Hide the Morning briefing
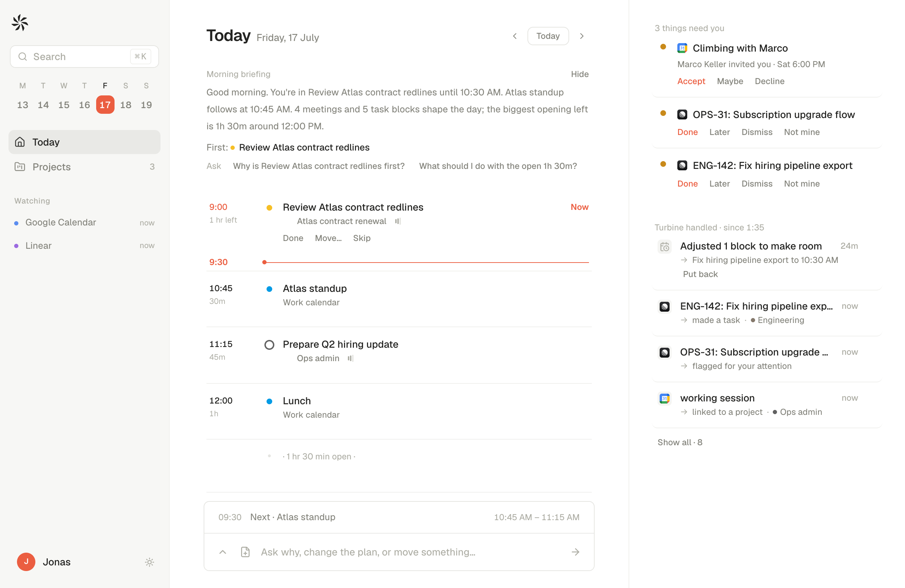This screenshot has height=588, width=905. pos(579,74)
